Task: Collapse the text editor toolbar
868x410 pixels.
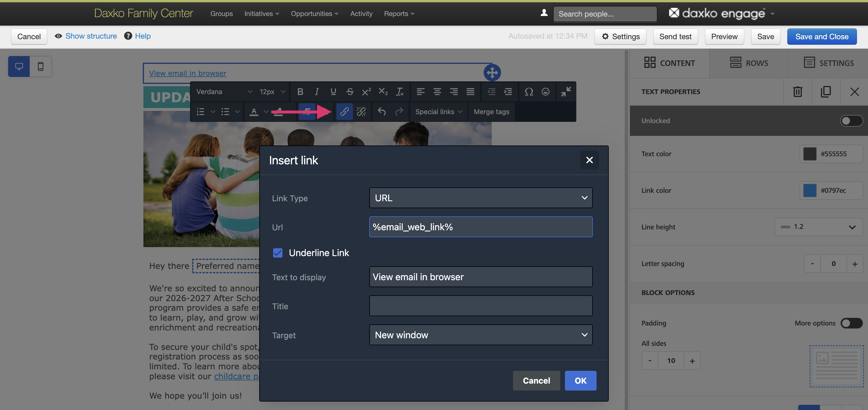Action: (x=566, y=92)
